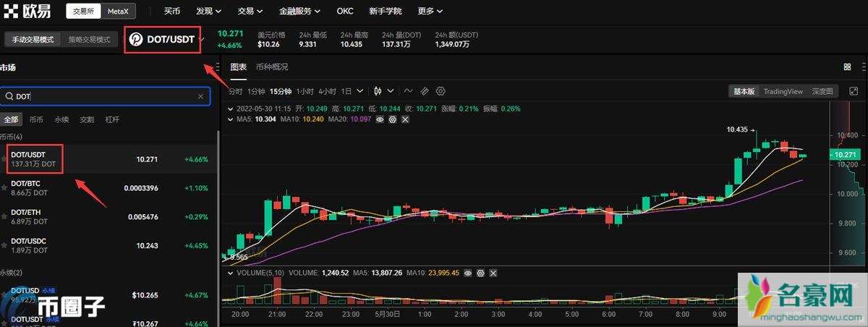Viewport: 868px width, 327px height.
Task: Open the 发现 dropdown menu
Action: pyautogui.click(x=209, y=12)
